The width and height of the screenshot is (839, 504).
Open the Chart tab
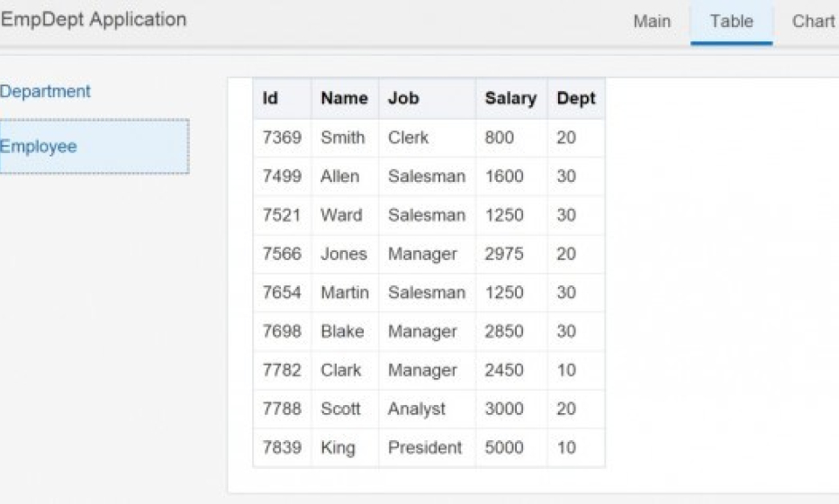coord(813,22)
